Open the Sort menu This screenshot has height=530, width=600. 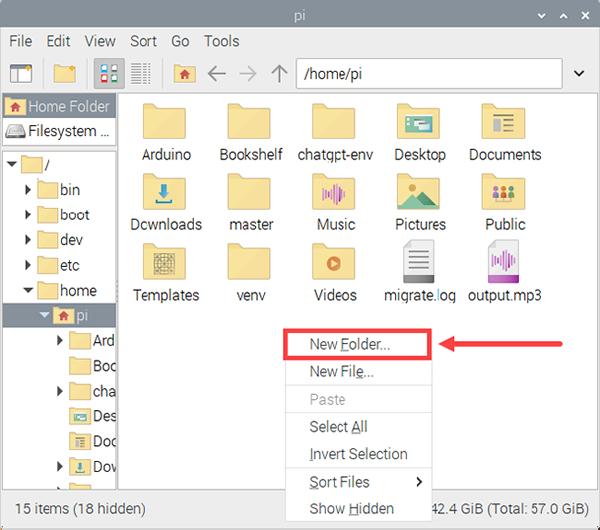143,41
